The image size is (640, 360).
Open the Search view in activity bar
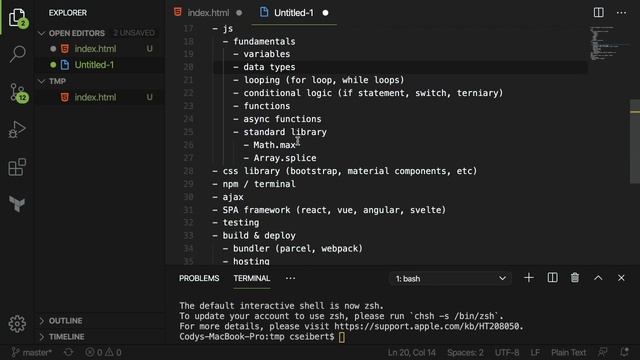point(17,54)
